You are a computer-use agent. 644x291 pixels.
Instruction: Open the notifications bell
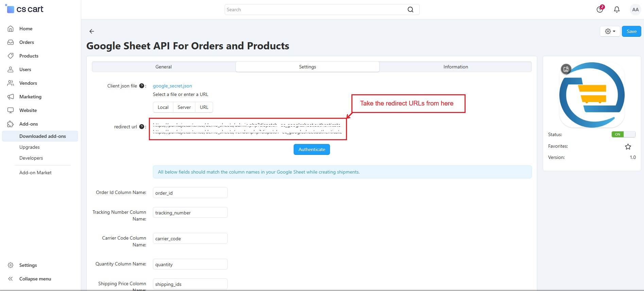616,10
